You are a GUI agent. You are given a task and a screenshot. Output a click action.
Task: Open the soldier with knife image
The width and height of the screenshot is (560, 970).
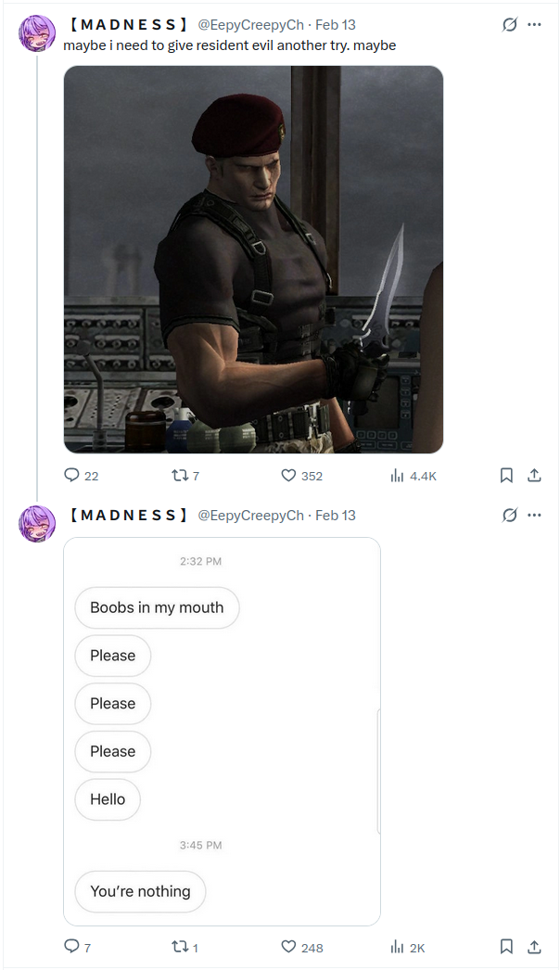[254, 260]
